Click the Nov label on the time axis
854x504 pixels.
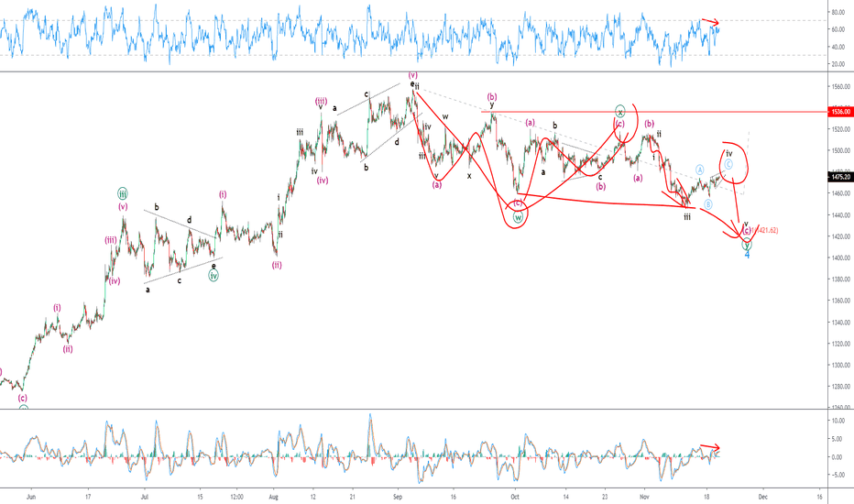[645, 497]
